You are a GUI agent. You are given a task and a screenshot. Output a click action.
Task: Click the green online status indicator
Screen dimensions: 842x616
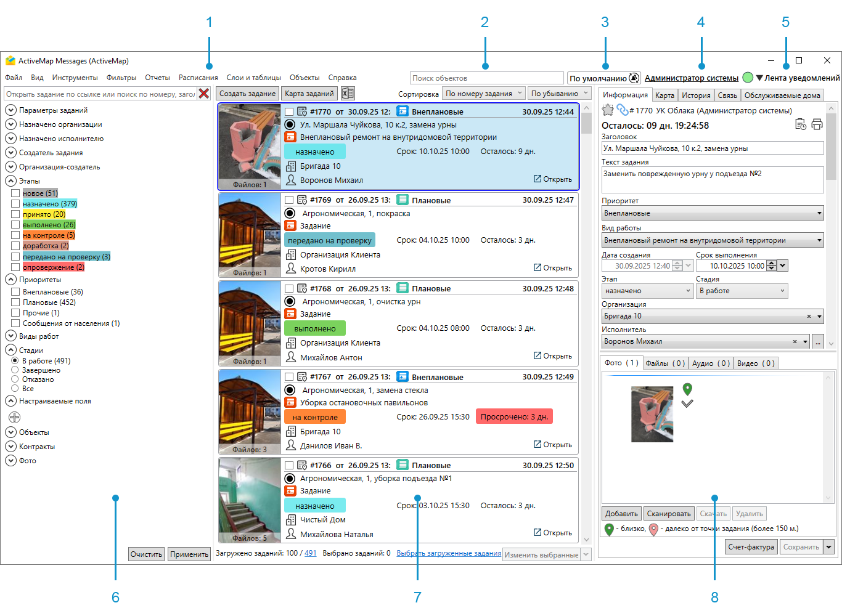coord(748,78)
